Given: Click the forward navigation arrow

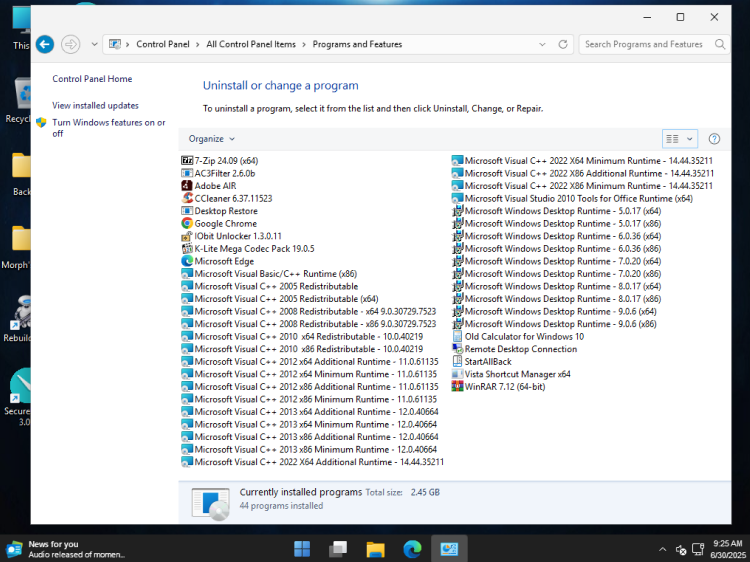Looking at the screenshot, I should (70, 44).
